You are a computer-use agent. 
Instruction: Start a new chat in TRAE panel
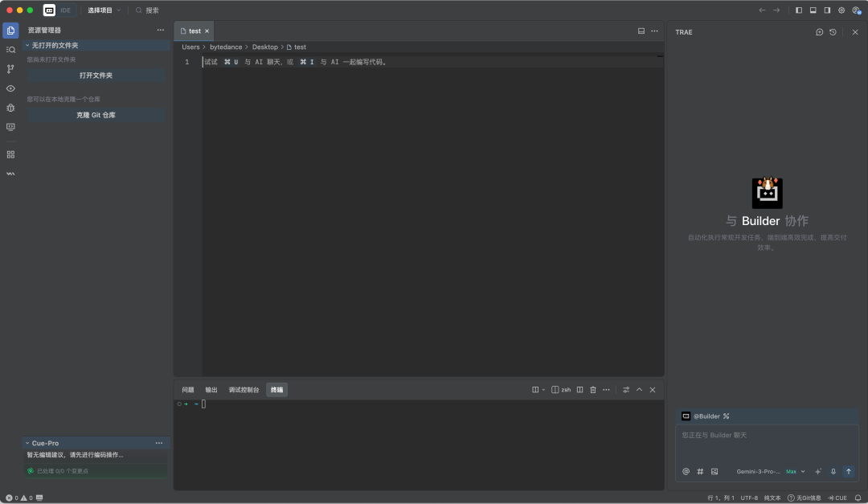pos(819,32)
